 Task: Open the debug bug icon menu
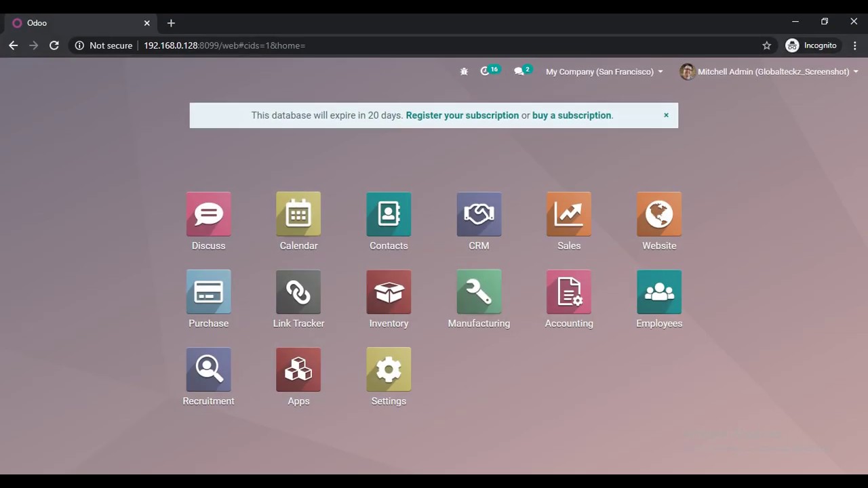(x=464, y=71)
